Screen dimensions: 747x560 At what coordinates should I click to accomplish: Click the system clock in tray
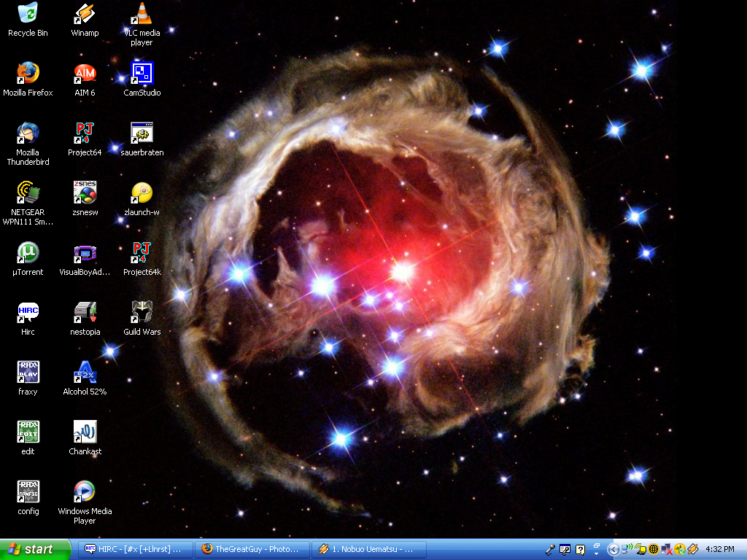coord(720,549)
